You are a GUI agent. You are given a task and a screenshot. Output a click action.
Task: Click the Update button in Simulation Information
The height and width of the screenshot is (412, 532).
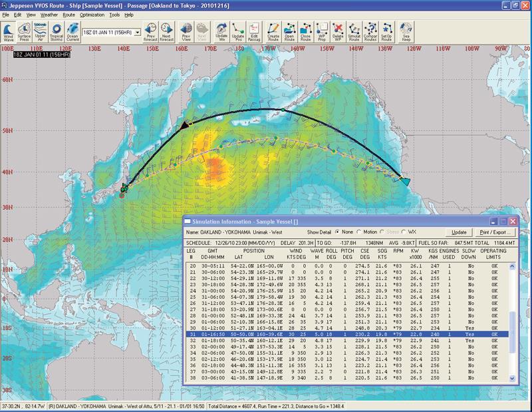(x=459, y=232)
